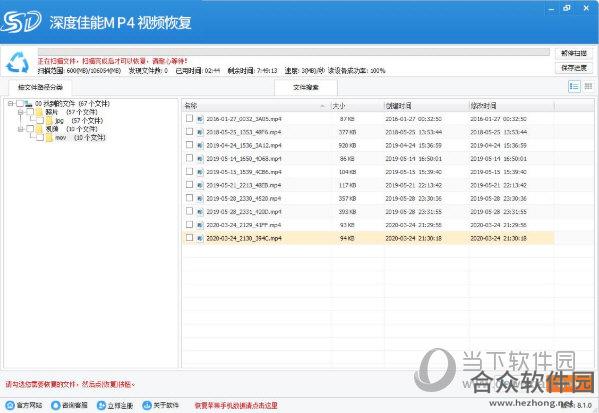Click the mp4 icon of the 94 KB file
The image size is (599, 413).
[200, 238]
